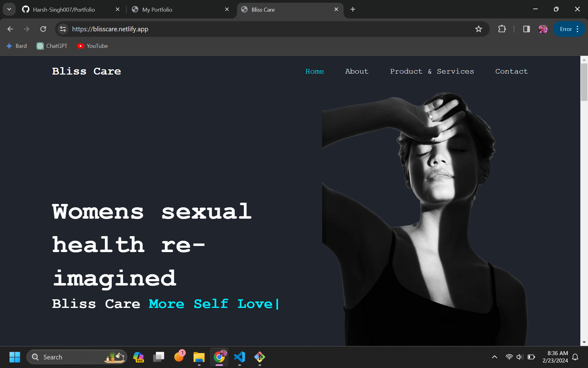Open File Explorer from the taskbar
588x368 pixels.
tap(199, 357)
